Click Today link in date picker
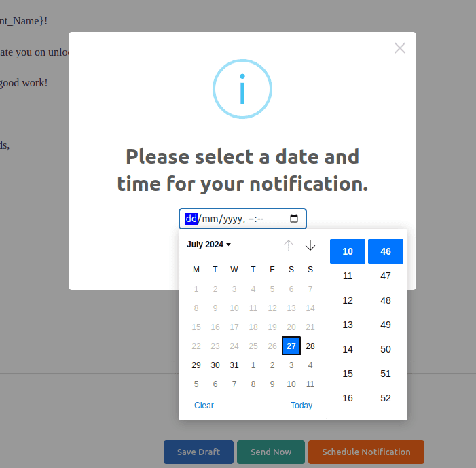This screenshot has width=476, height=468. tap(301, 406)
